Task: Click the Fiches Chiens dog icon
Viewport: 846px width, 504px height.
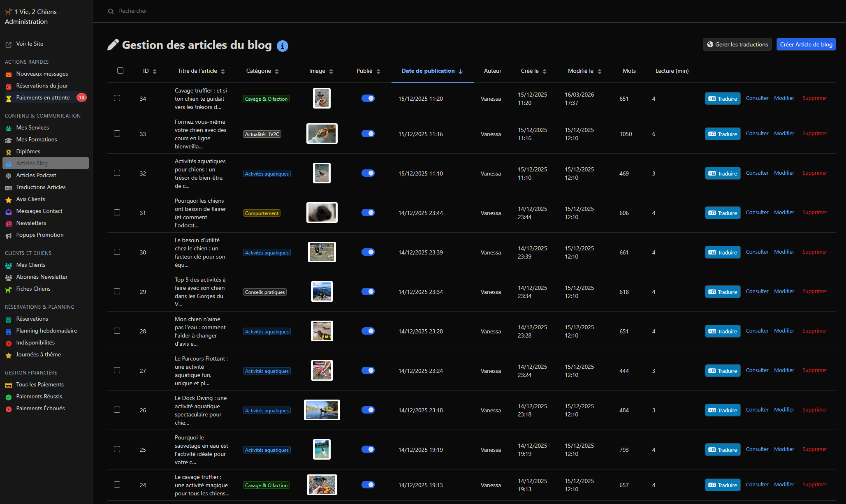Action: (8, 289)
